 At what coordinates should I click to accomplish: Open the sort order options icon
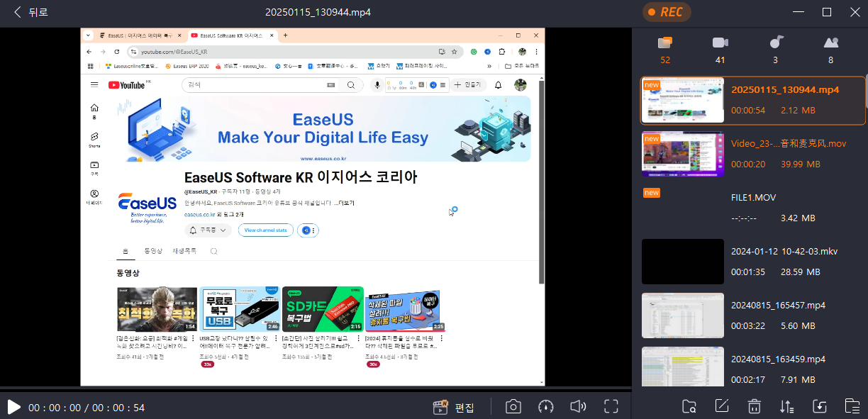tap(786, 406)
